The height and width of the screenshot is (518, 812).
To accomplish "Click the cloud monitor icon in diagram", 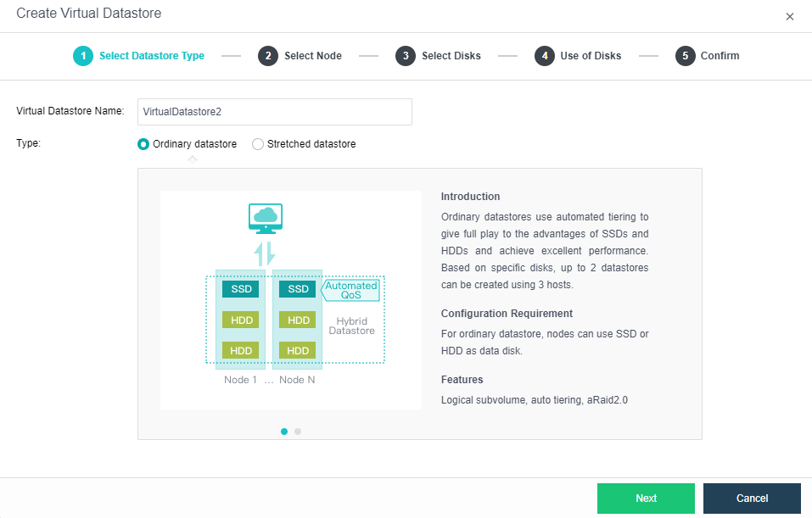I will (x=266, y=217).
